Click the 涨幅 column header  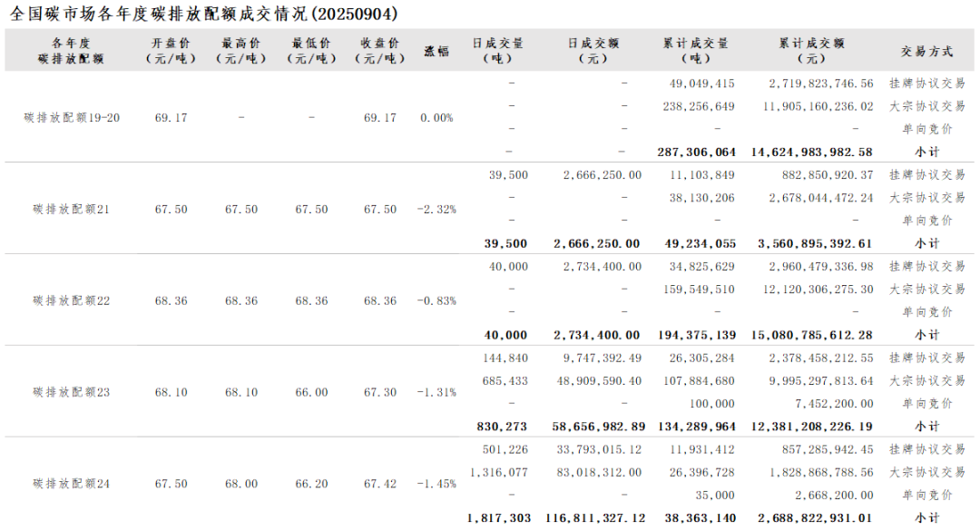pos(436,51)
